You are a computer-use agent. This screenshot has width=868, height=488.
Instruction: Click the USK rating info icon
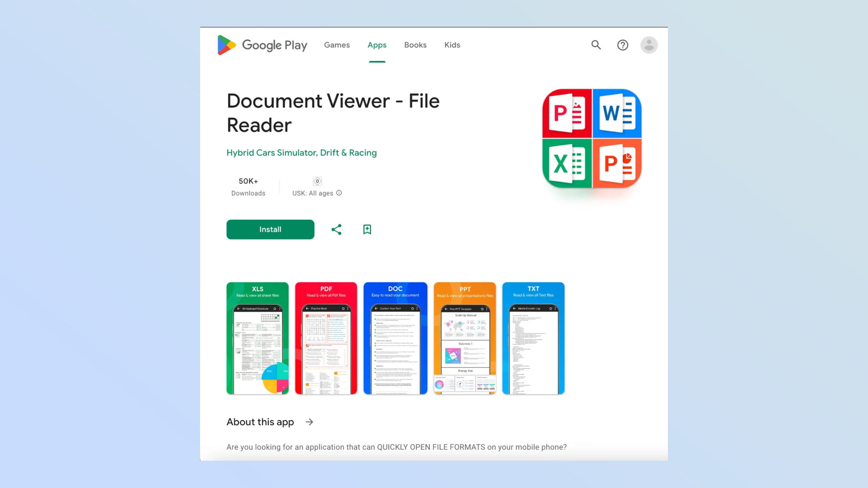339,193
